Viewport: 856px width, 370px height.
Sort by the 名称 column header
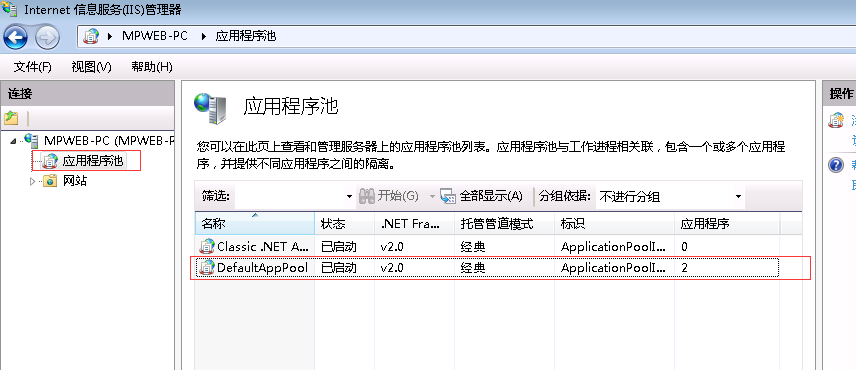255,224
